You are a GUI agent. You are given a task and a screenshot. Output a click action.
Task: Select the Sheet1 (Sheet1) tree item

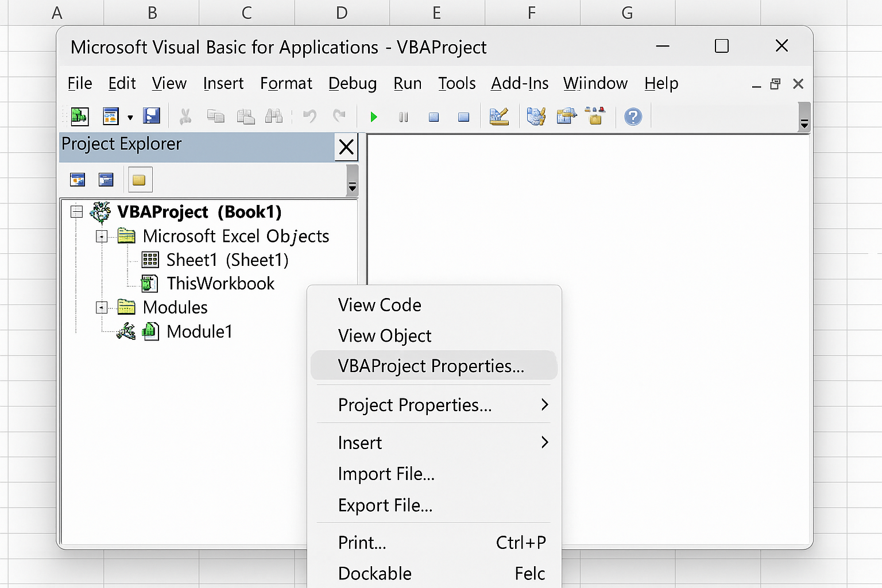click(x=227, y=260)
